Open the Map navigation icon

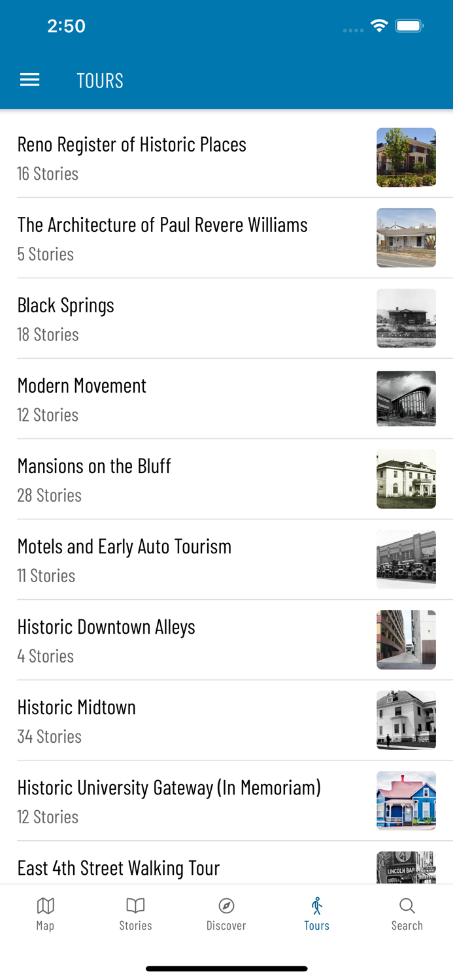pyautogui.click(x=45, y=913)
